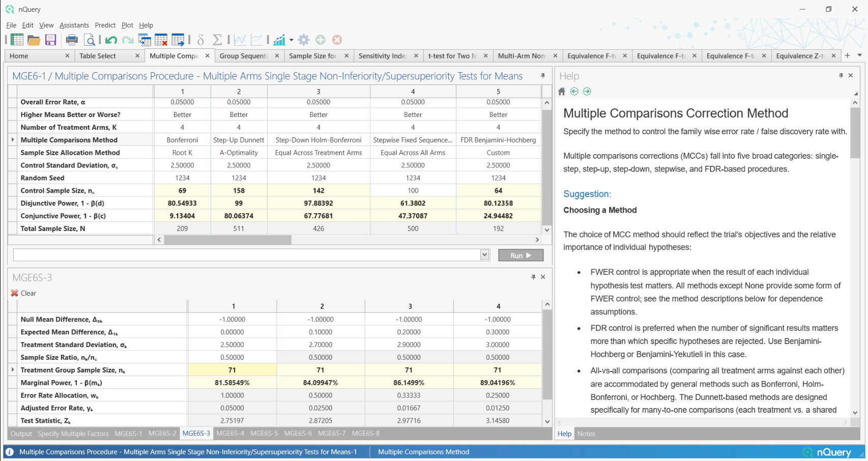Open a file with the folder icon
This screenshot has height=461, width=868.
tap(34, 40)
